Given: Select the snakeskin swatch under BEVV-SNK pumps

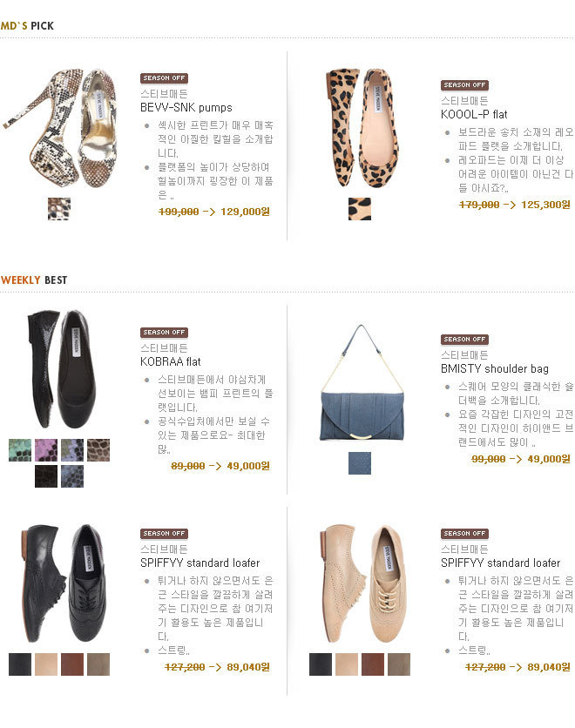Looking at the screenshot, I should (x=59, y=209).
